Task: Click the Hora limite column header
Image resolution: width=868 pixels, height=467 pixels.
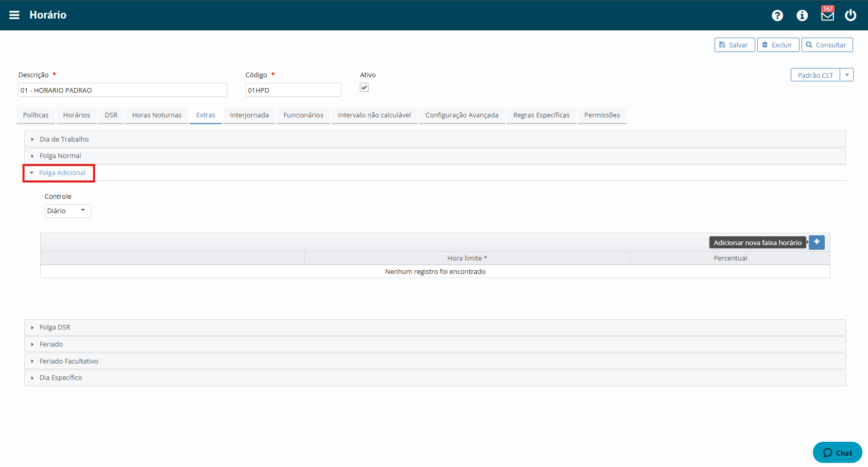Action: tap(467, 258)
